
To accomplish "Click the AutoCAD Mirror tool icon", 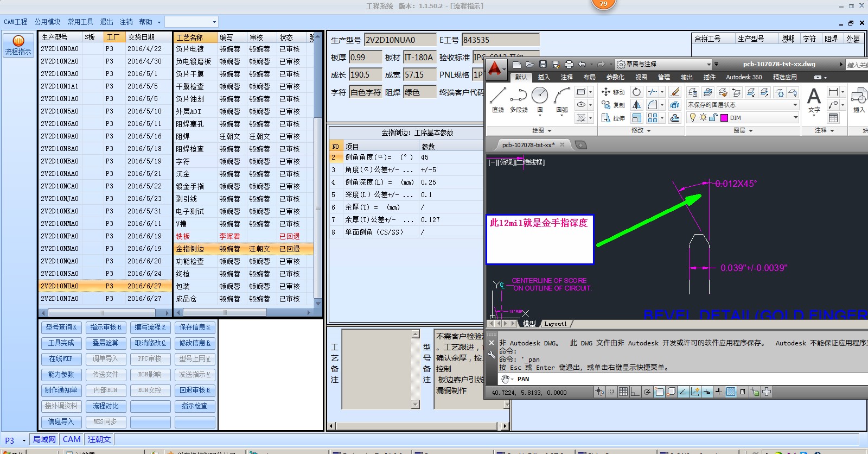I will (x=636, y=105).
